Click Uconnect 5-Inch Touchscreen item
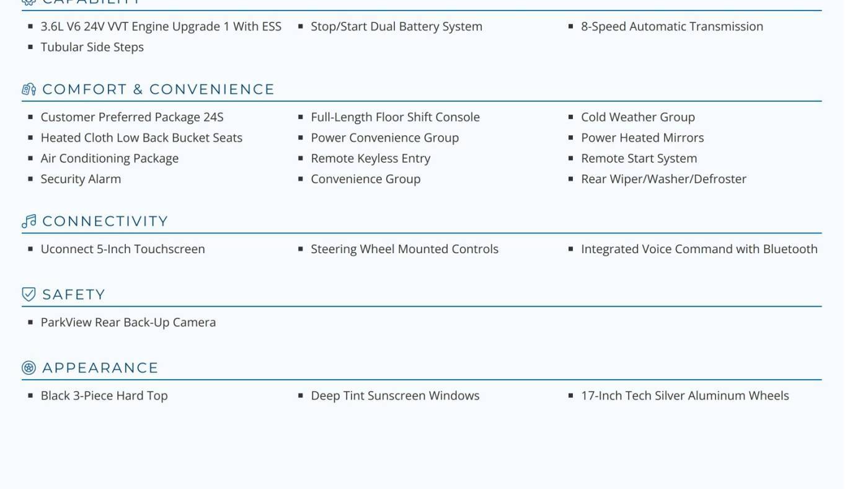 pyautogui.click(x=123, y=249)
